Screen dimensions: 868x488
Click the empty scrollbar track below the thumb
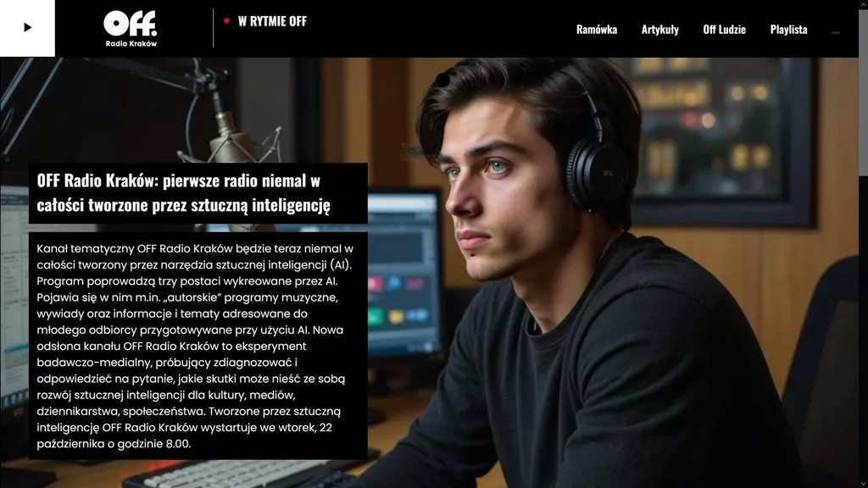click(x=863, y=339)
